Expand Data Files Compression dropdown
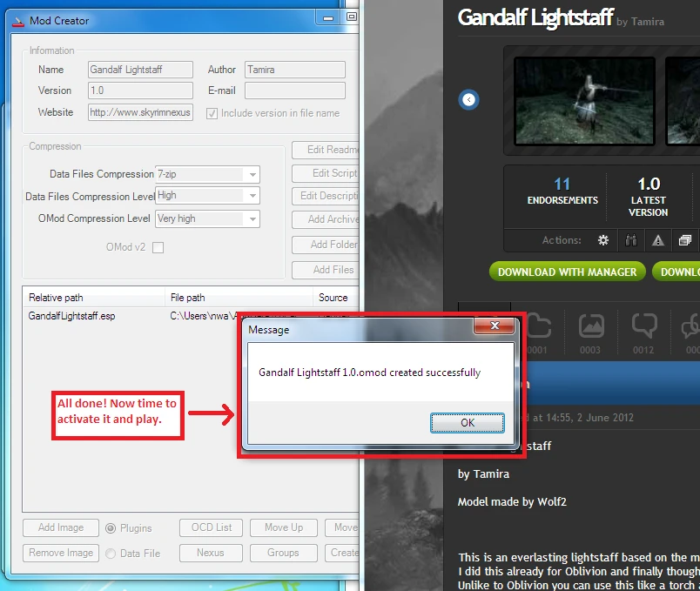 point(252,174)
